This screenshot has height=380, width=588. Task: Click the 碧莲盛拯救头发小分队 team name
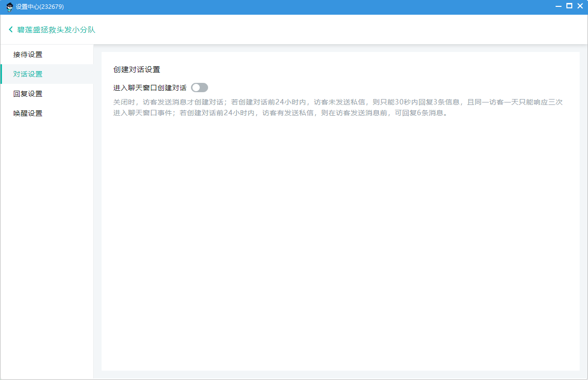tap(56, 30)
